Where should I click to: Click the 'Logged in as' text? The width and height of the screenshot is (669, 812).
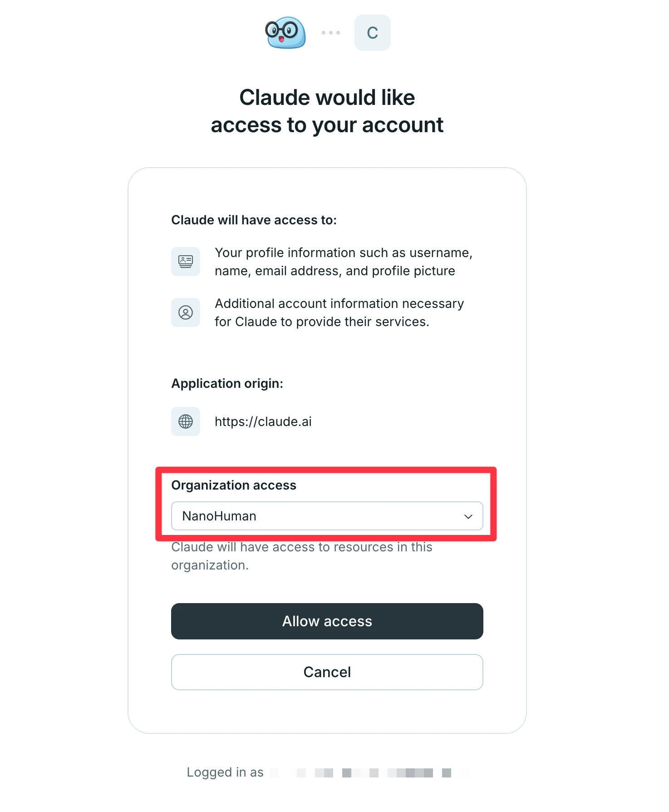tap(225, 772)
